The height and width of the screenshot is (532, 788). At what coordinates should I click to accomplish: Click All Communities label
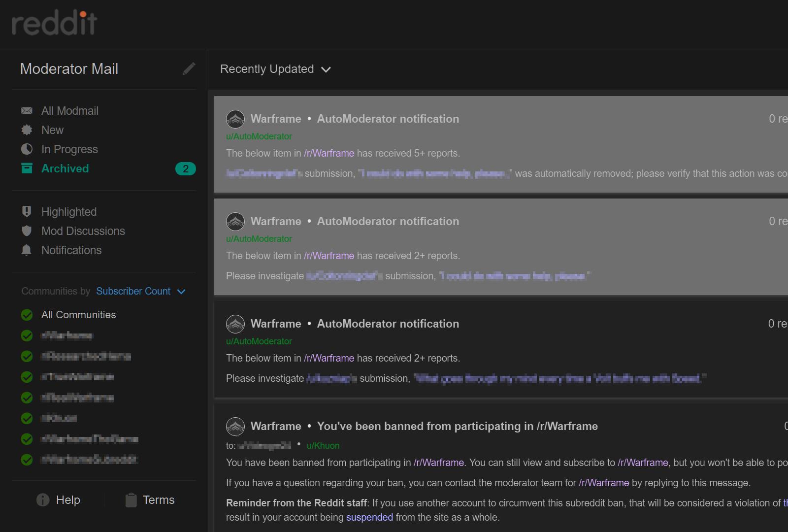pyautogui.click(x=79, y=315)
